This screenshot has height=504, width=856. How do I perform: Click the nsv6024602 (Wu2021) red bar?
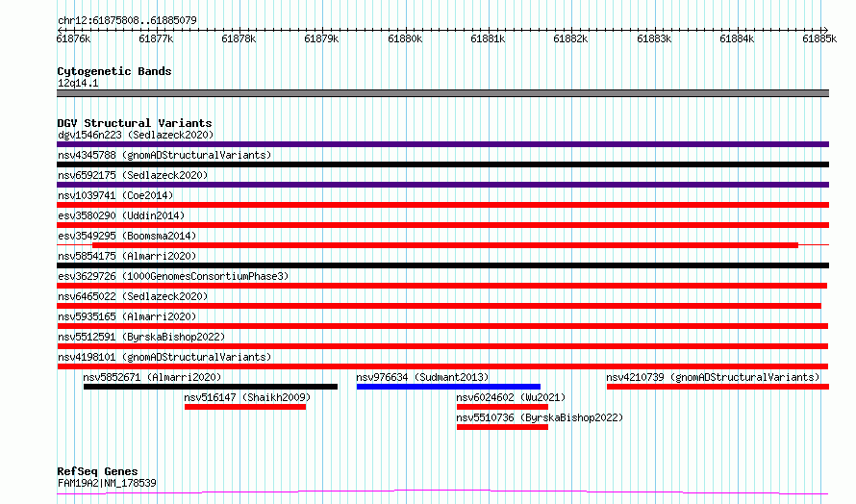pyautogui.click(x=502, y=407)
